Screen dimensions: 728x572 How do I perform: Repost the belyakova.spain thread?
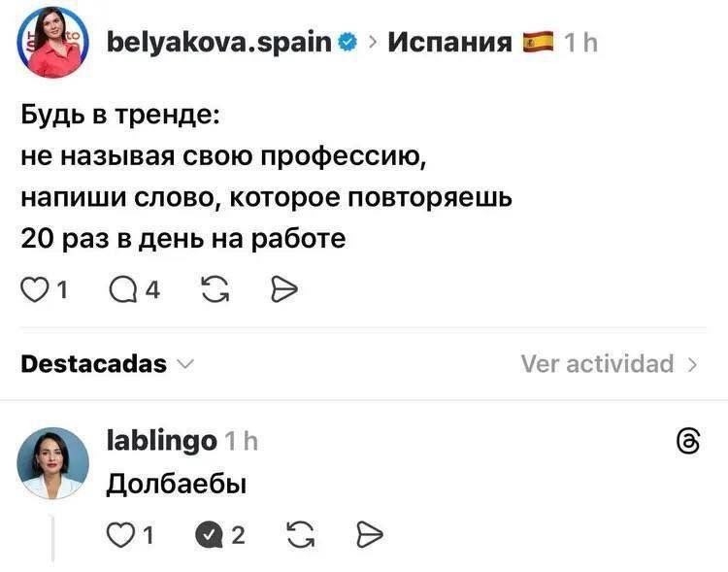click(215, 287)
